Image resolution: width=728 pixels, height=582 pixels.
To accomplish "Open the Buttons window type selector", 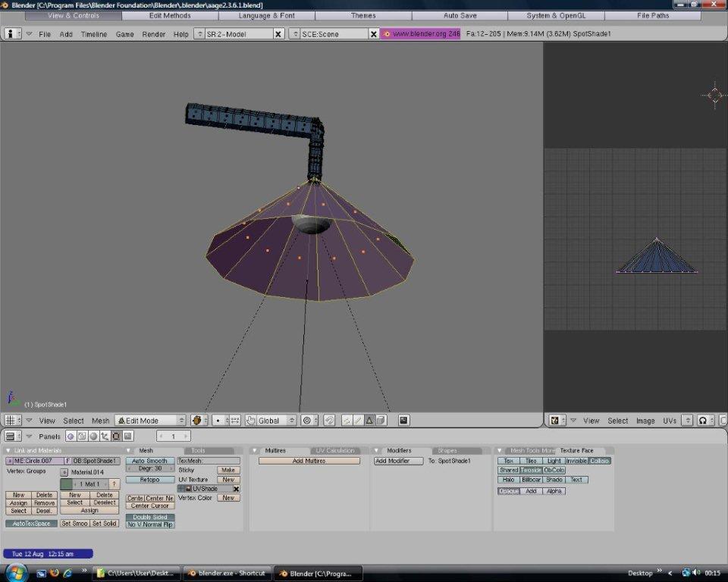I will 13,436.
